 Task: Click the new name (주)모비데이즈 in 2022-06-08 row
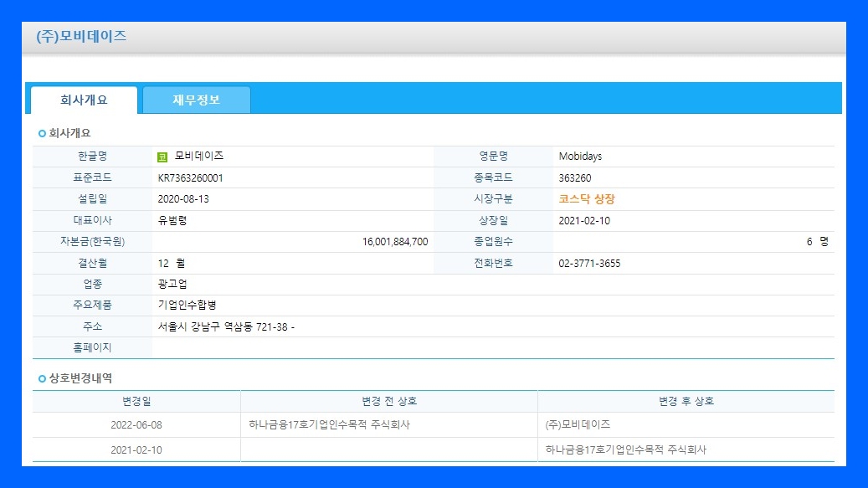click(578, 425)
